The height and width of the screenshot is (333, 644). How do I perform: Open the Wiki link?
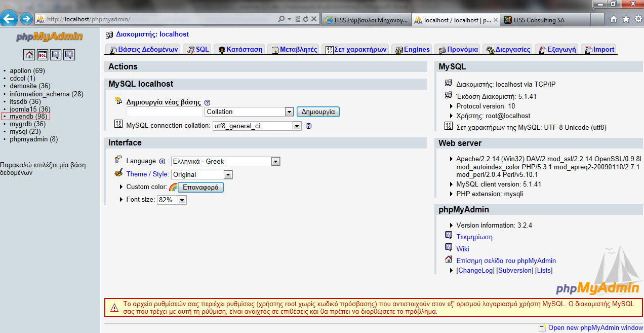coord(463,249)
